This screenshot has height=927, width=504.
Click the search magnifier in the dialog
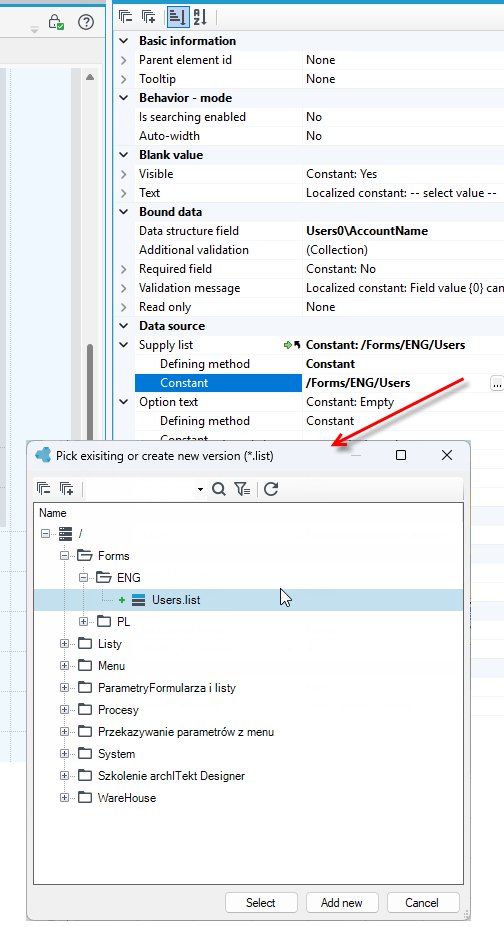point(219,489)
